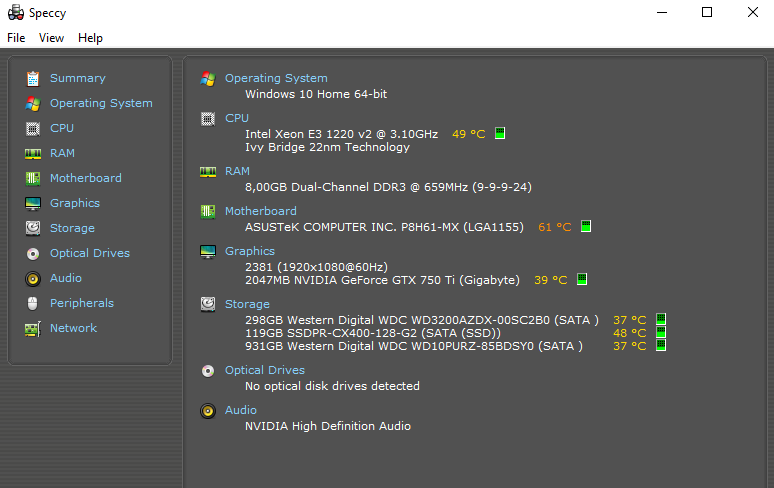Click the Peripherals mouse icon in the sidebar
Screen dimensions: 774x488
point(33,303)
